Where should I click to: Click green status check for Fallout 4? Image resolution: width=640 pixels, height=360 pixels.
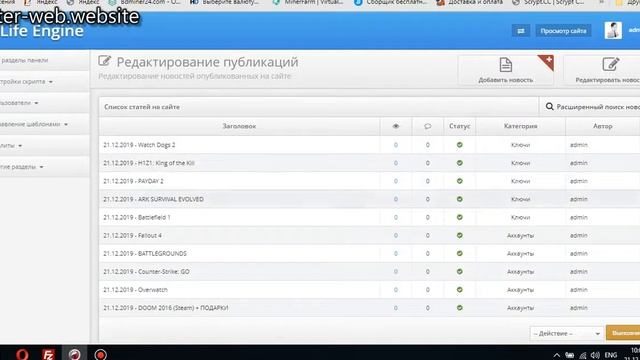460,236
